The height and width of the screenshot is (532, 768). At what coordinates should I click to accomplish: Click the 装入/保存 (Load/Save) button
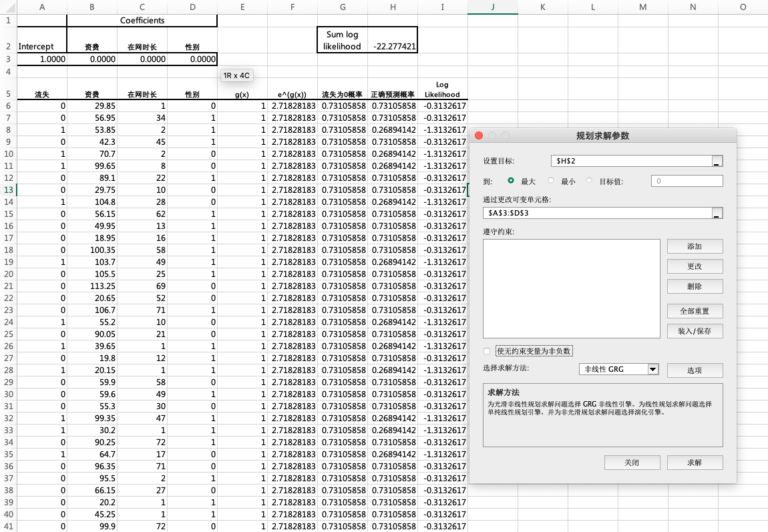[x=695, y=331]
